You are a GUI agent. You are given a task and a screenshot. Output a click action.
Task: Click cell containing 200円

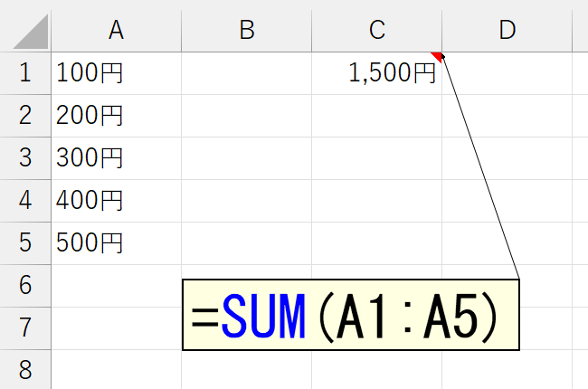coord(117,116)
